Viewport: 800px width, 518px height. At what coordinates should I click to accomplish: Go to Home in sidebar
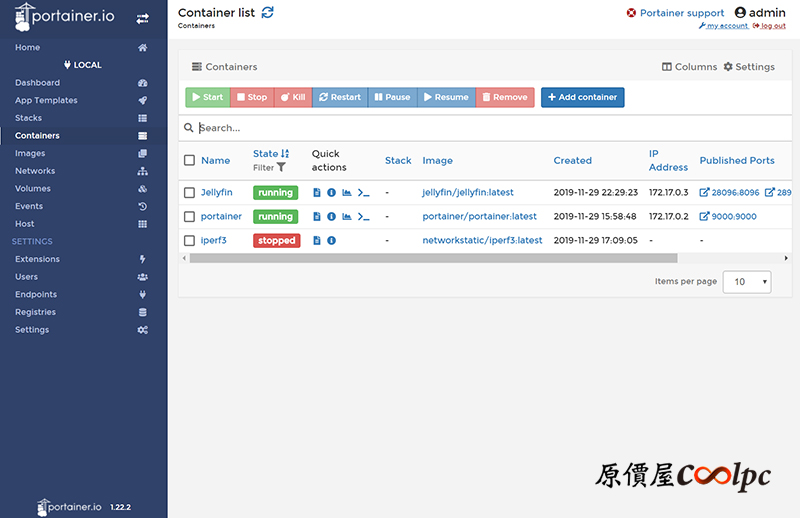pyautogui.click(x=84, y=47)
